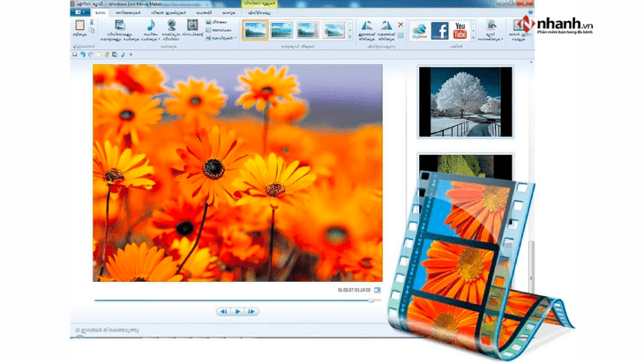Click the preview seek bar slider
644x363 pixels.
click(x=374, y=300)
